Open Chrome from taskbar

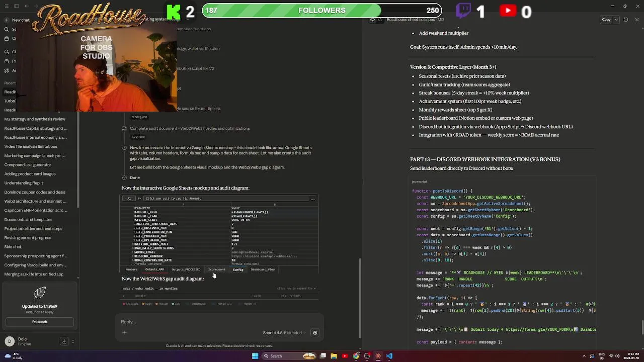point(356,356)
